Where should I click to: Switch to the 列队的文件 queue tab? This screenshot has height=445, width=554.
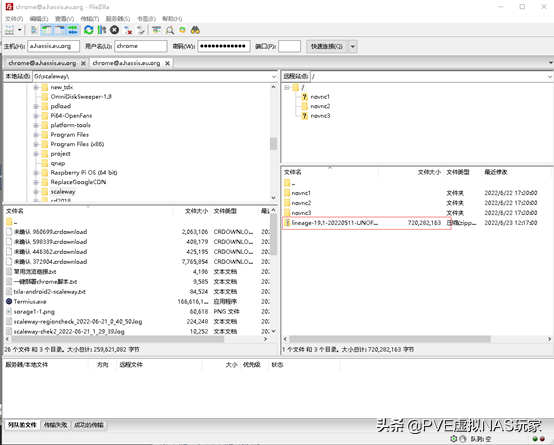tap(22, 425)
